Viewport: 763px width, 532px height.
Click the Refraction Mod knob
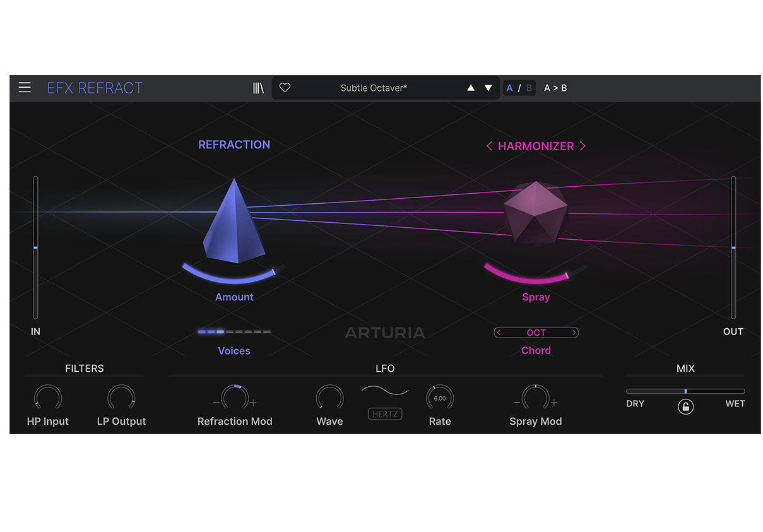235,398
